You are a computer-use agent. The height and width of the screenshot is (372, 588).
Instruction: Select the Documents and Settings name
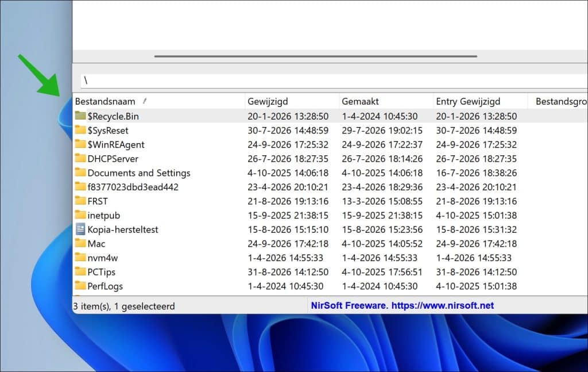[x=139, y=173]
